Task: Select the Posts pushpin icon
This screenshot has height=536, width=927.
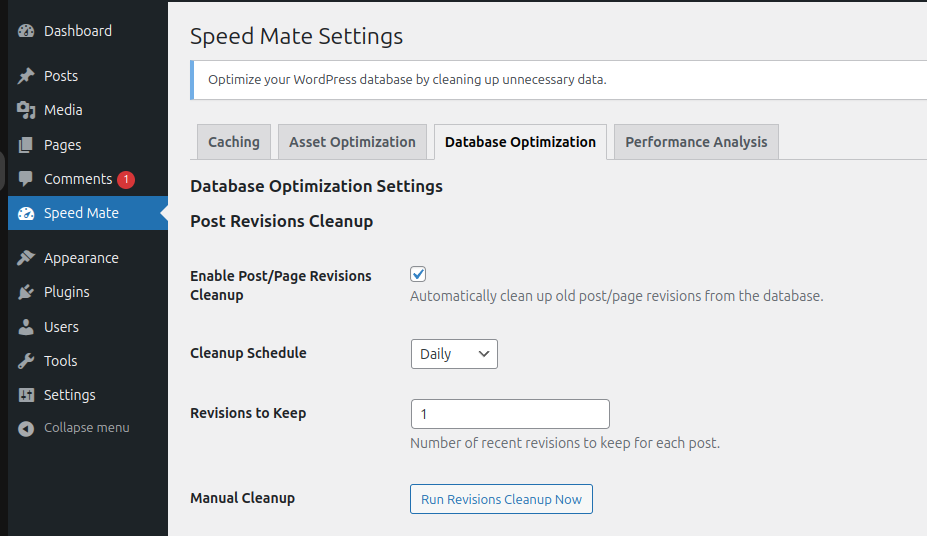Action: [26, 76]
